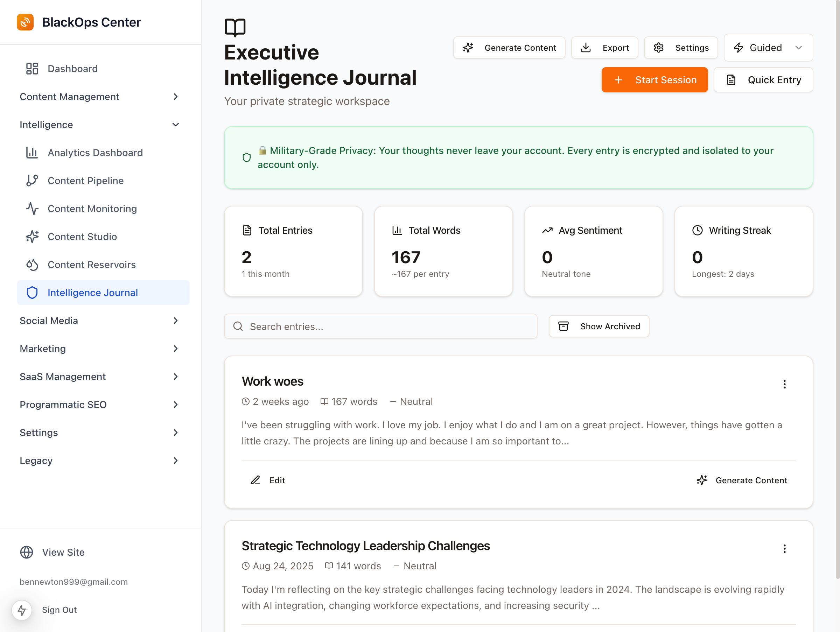
Task: Open the kebab menu on the Work woes entry
Action: click(785, 384)
